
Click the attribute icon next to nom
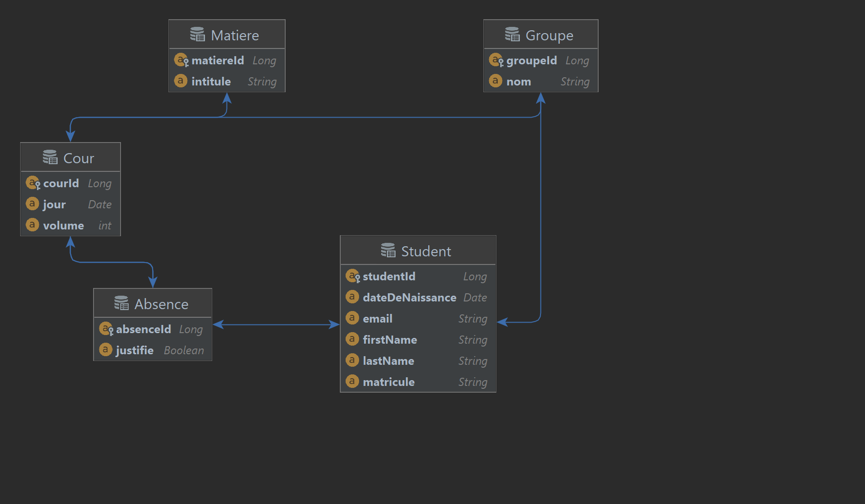pos(495,81)
